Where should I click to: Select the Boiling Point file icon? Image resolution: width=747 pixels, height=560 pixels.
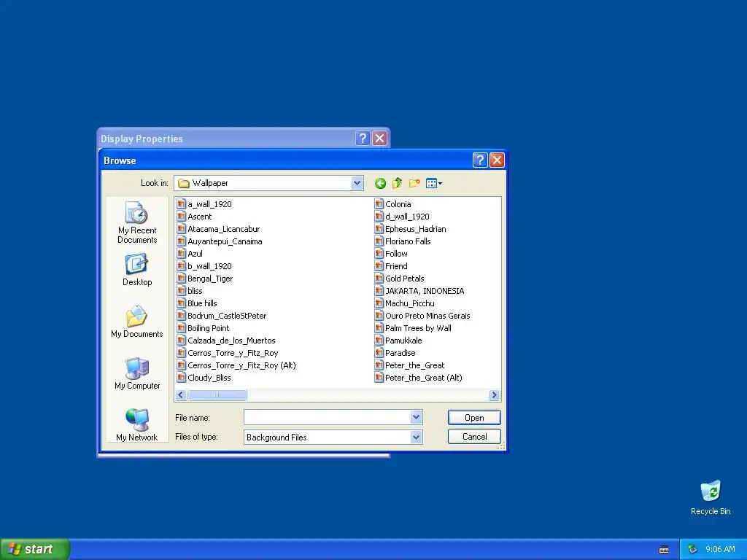pyautogui.click(x=182, y=327)
